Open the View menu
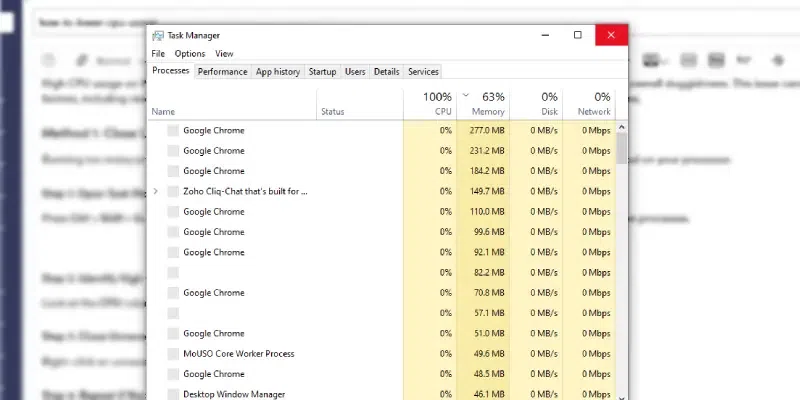800x400 pixels. pyautogui.click(x=224, y=54)
